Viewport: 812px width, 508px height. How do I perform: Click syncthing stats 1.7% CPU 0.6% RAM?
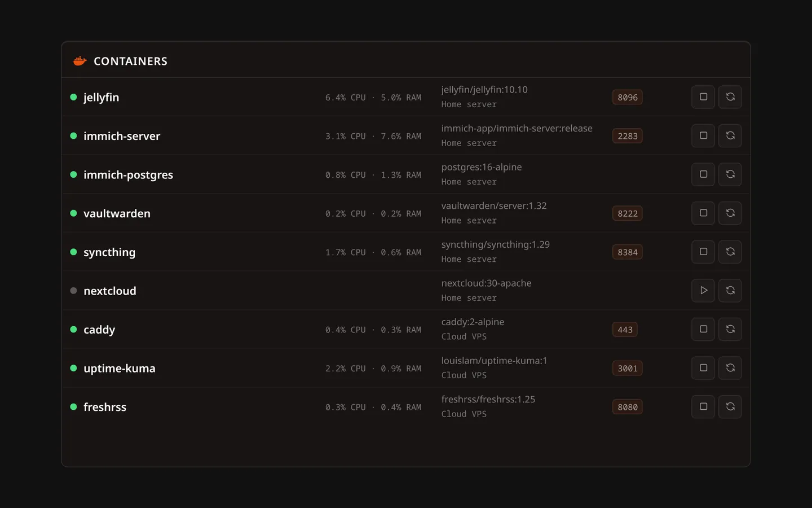[373, 252]
